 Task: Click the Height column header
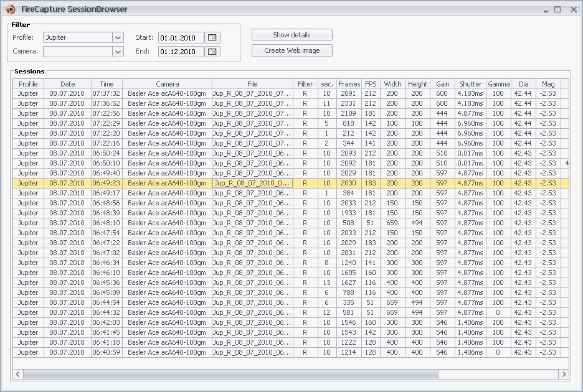pos(417,84)
